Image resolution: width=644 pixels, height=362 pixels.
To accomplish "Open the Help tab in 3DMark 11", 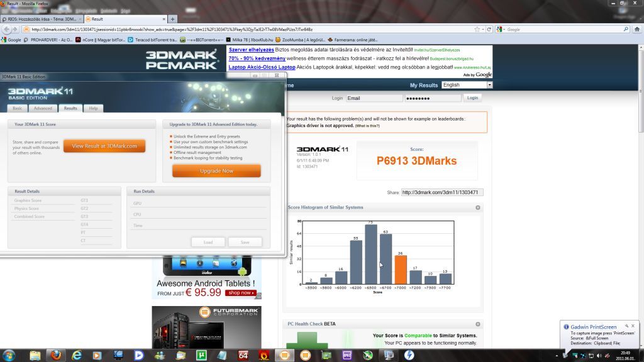I will point(93,108).
